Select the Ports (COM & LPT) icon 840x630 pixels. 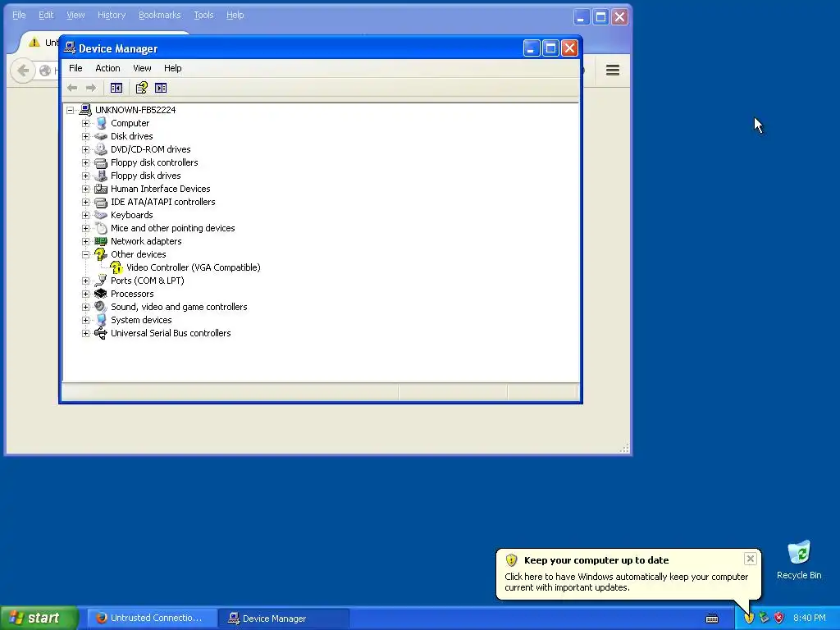(101, 281)
